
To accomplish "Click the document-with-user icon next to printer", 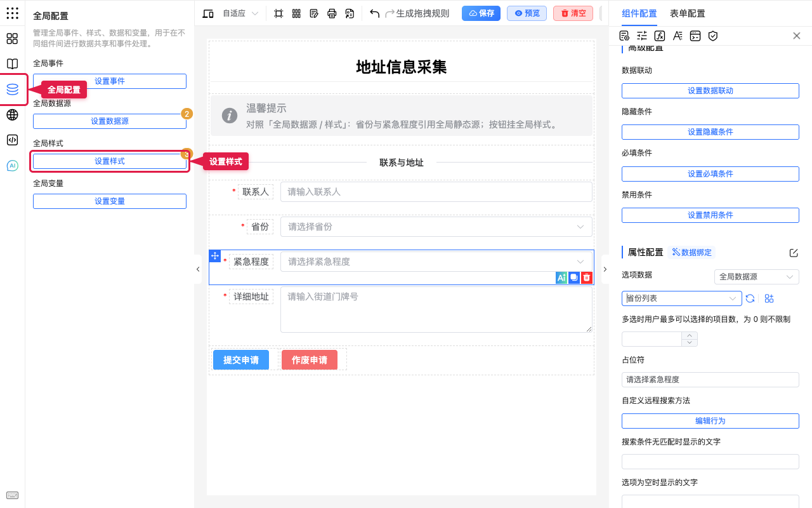I will (350, 13).
